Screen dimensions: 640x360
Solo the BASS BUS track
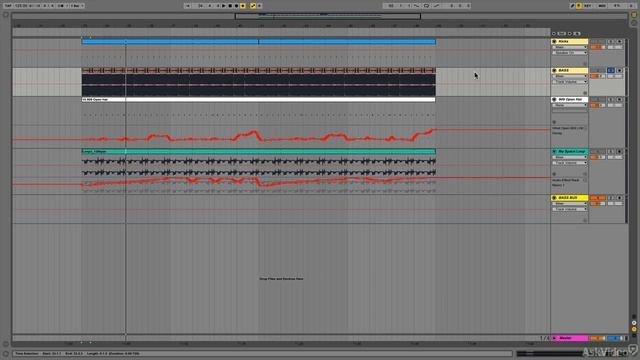tap(611, 198)
